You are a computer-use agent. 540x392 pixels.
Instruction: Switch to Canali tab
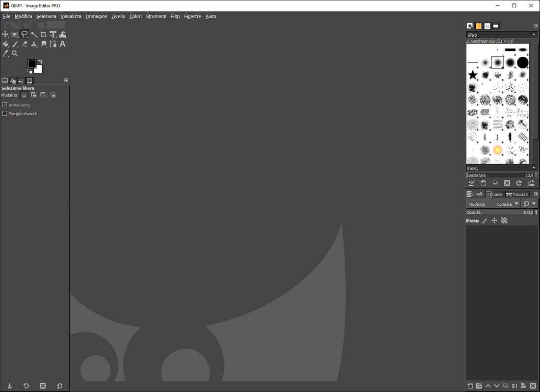click(x=494, y=195)
